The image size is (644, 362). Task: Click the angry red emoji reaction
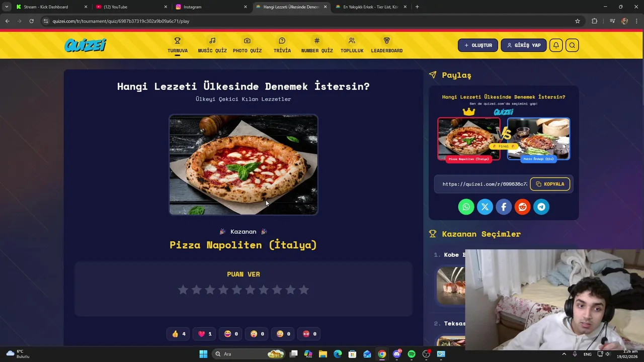(309, 334)
